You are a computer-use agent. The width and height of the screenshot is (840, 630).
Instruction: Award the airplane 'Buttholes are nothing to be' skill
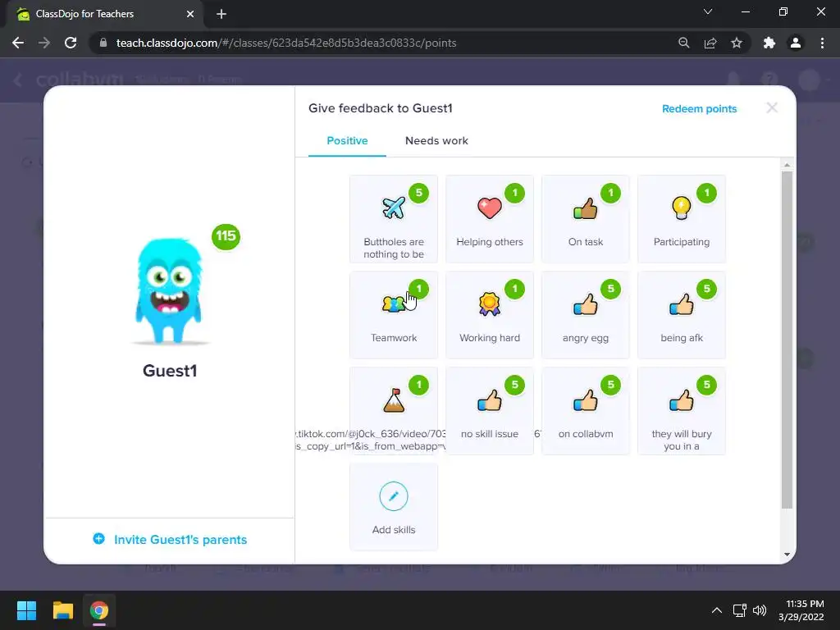tap(394, 219)
